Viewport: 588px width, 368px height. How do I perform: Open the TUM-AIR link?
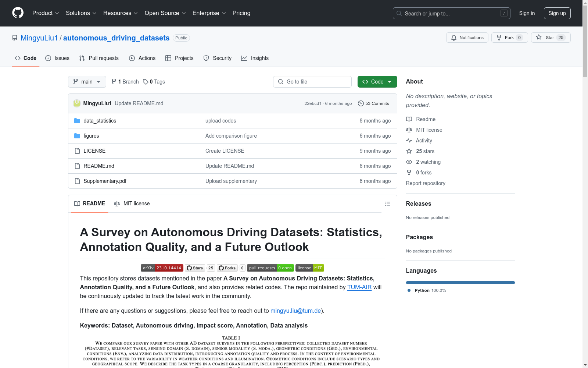pos(359,287)
